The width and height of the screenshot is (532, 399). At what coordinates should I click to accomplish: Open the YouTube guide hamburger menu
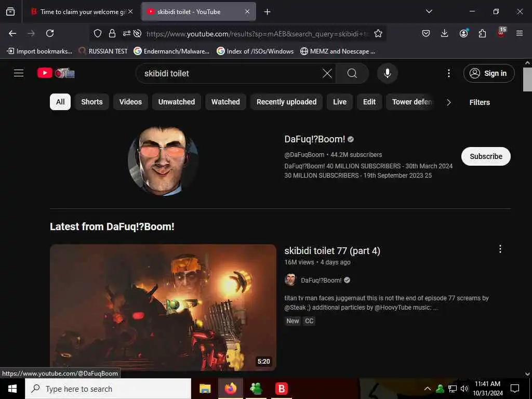(x=19, y=73)
